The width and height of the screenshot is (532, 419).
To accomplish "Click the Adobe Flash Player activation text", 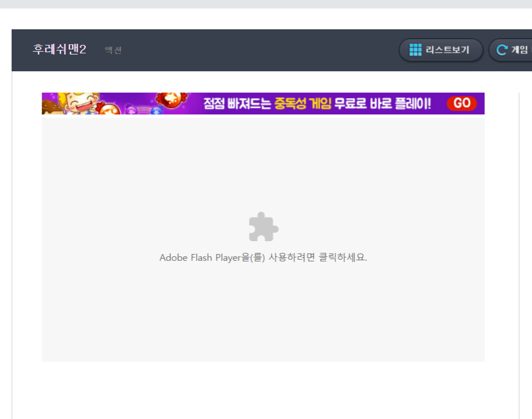I will (263, 258).
